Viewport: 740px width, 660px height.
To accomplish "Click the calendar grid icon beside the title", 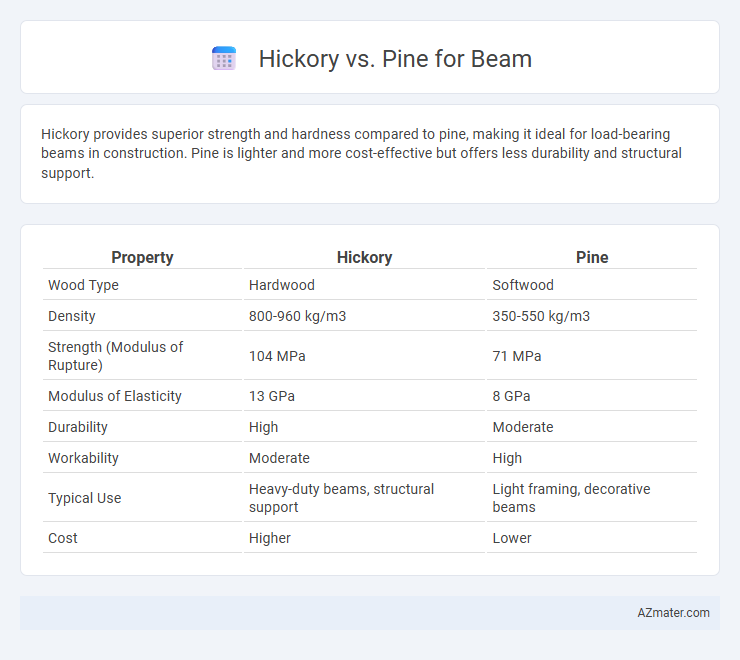I will click(224, 59).
